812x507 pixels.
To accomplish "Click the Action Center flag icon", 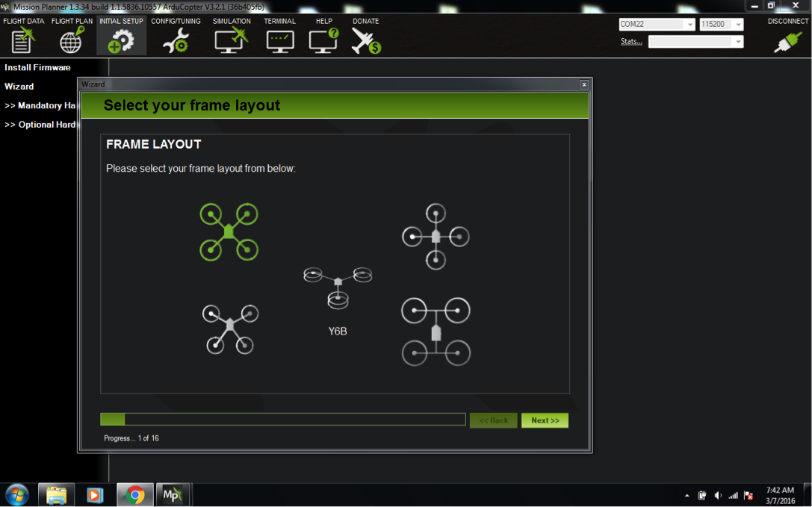I will point(749,496).
